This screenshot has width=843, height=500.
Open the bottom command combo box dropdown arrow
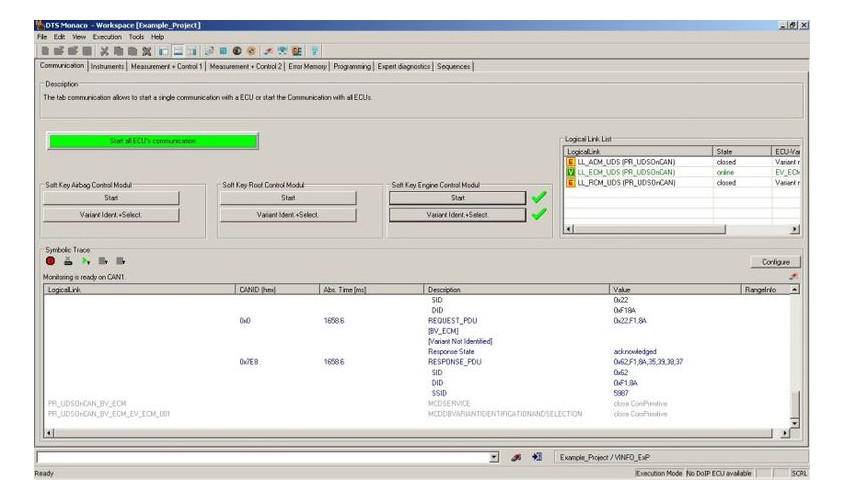[x=494, y=458]
